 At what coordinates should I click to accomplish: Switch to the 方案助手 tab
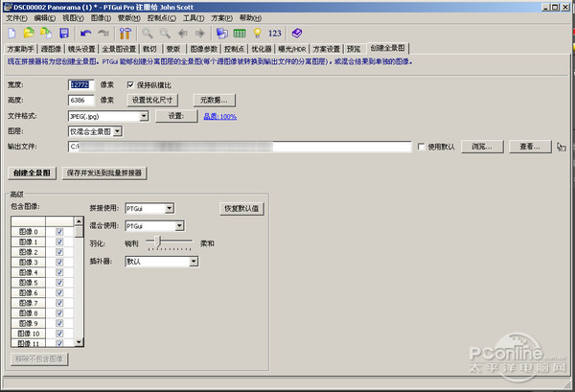[x=20, y=49]
